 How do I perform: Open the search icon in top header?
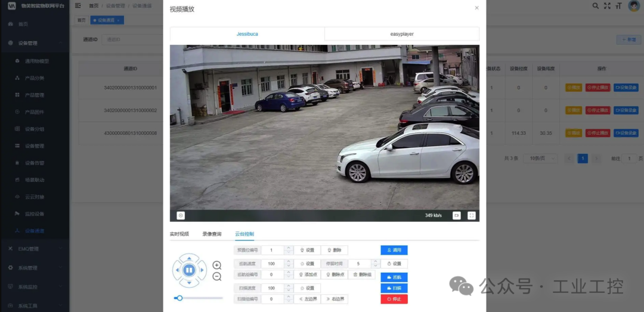point(595,6)
